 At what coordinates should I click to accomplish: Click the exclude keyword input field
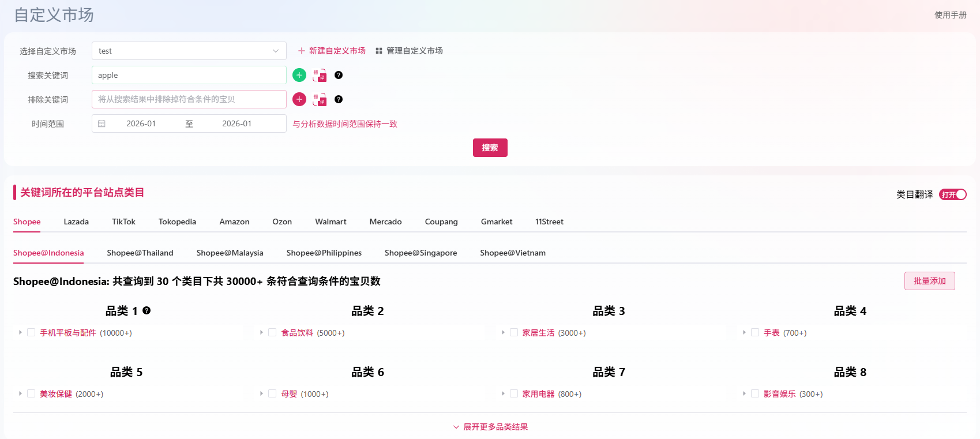[x=189, y=99]
